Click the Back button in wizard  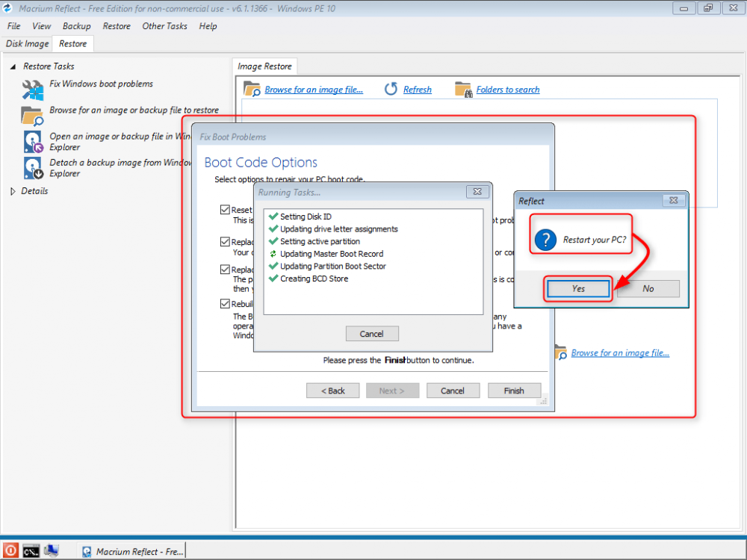(332, 391)
